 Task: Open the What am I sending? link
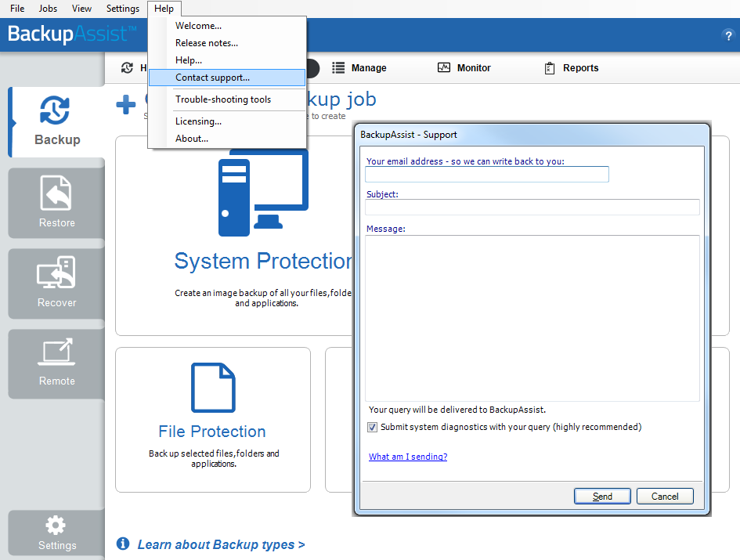[x=408, y=457]
